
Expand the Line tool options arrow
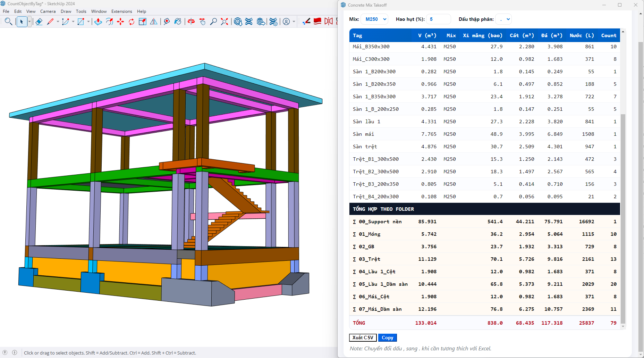[58, 22]
